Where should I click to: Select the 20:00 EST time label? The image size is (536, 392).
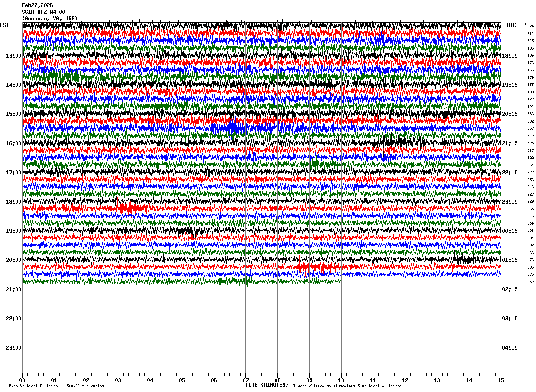(14, 260)
